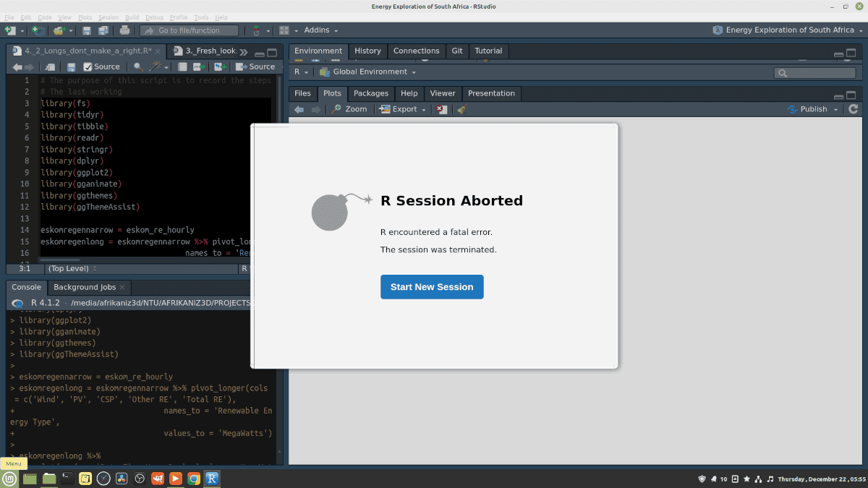Click the Zoom button in Plots pane
The width and height of the screenshot is (868, 488).
point(349,109)
